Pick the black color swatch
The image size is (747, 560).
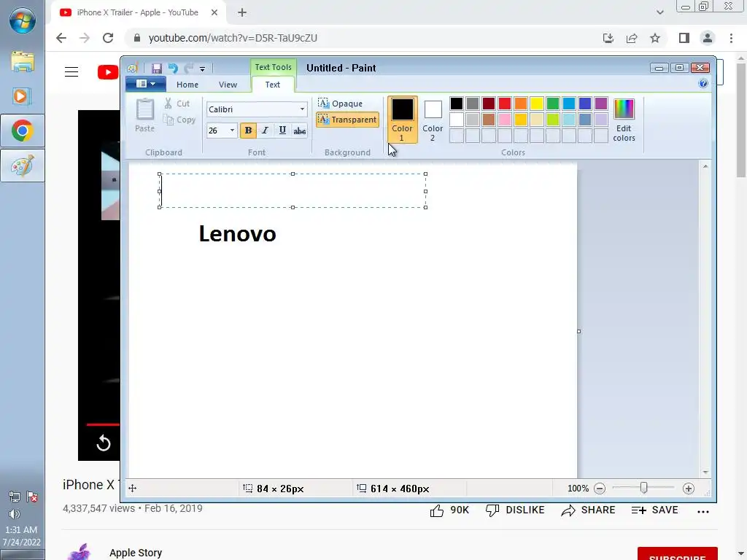[x=457, y=104]
